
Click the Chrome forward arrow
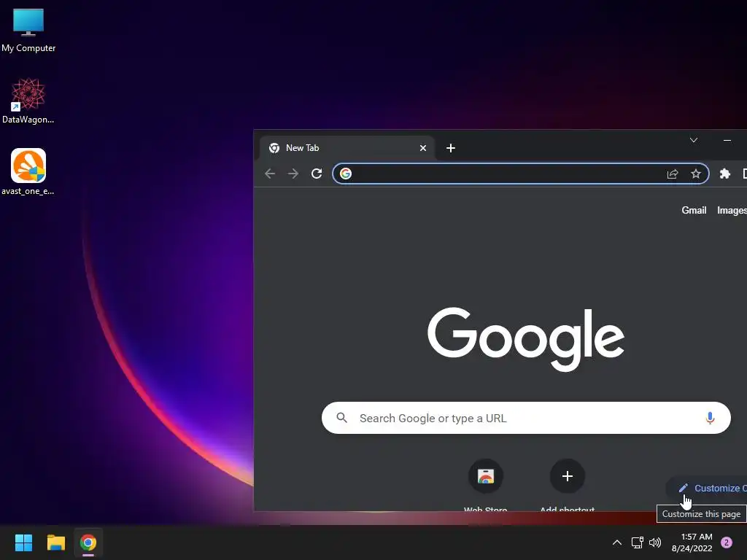(293, 174)
